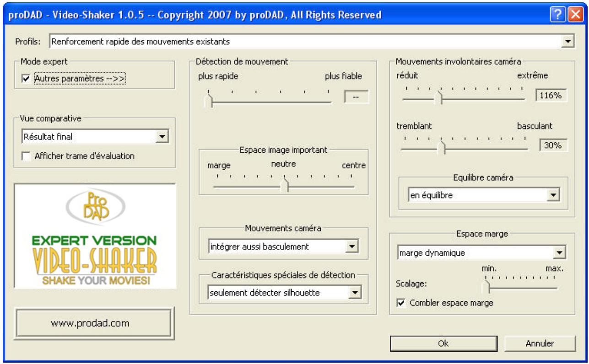Click the Annuler button
Viewport: 589px width, 364px height.
pos(540,343)
